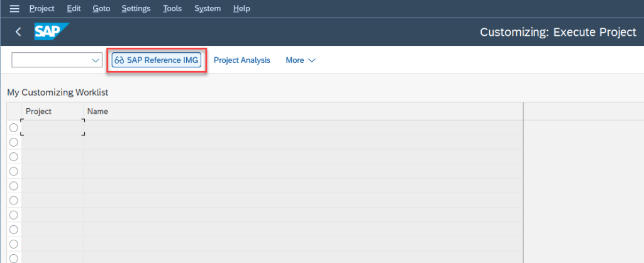Select the first worklist row radio button
644x263 pixels.
(14, 128)
